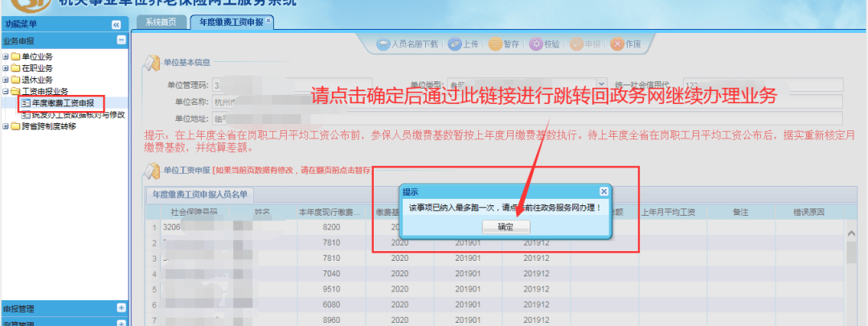The height and width of the screenshot is (326, 868).
Task: Collapse the 业务申报 panel section
Action: click(x=121, y=39)
